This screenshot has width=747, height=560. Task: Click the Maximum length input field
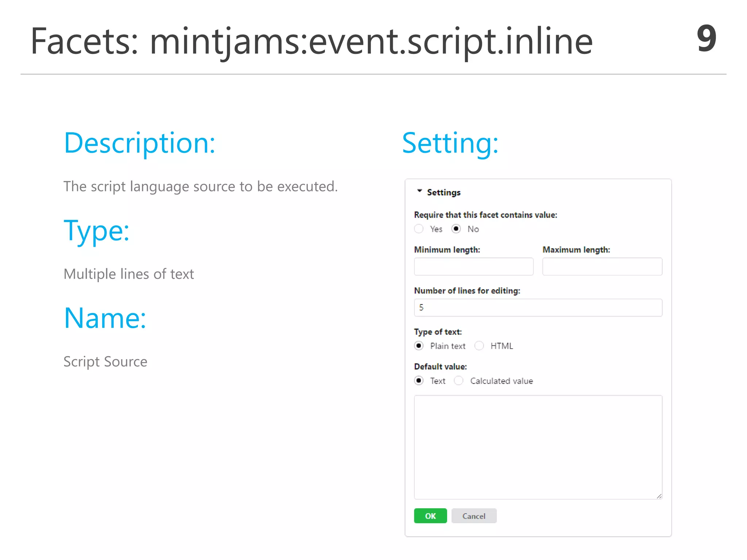click(x=602, y=267)
